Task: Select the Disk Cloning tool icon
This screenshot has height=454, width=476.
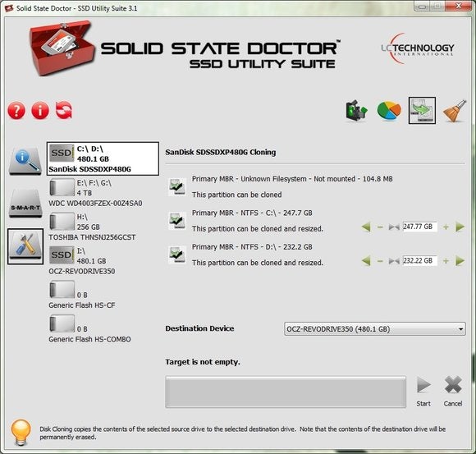Action: (x=422, y=111)
